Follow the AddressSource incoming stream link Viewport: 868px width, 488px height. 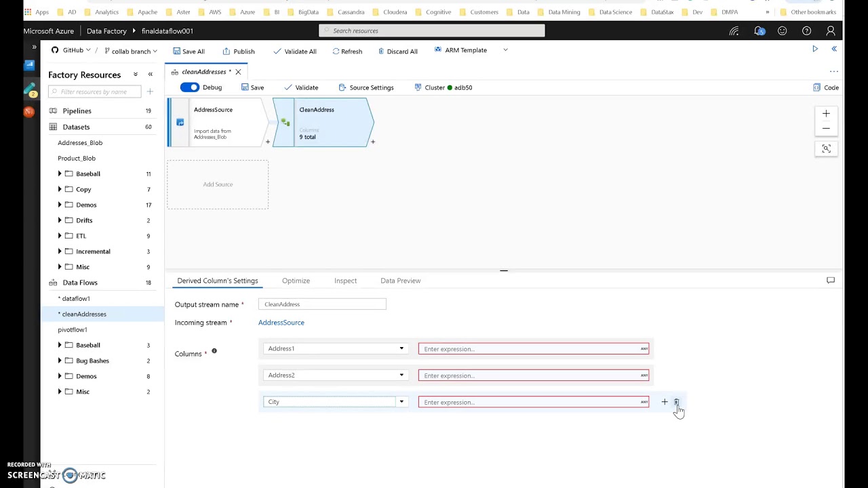[281, 323]
